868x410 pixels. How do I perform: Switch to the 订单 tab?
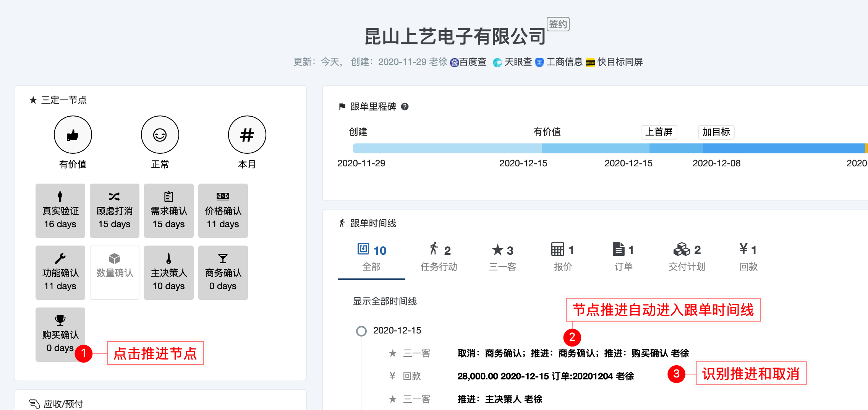[x=623, y=257]
